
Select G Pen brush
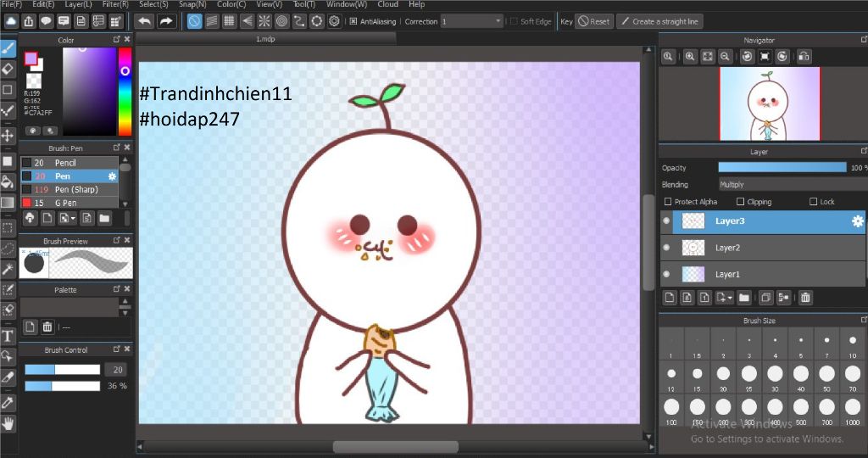pos(70,203)
